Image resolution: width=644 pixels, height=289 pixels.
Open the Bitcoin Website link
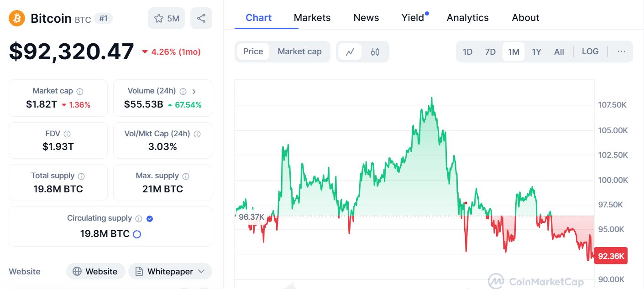95,272
